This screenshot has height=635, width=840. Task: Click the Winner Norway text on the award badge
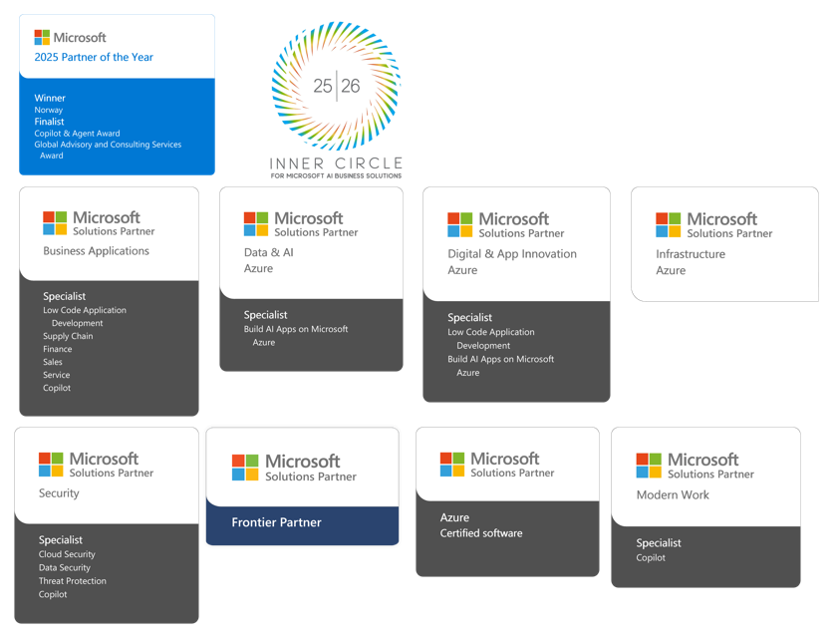point(48,104)
